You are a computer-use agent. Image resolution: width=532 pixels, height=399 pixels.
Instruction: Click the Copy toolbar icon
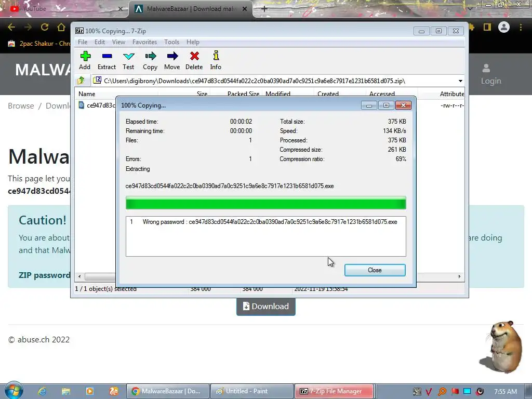[x=150, y=60]
